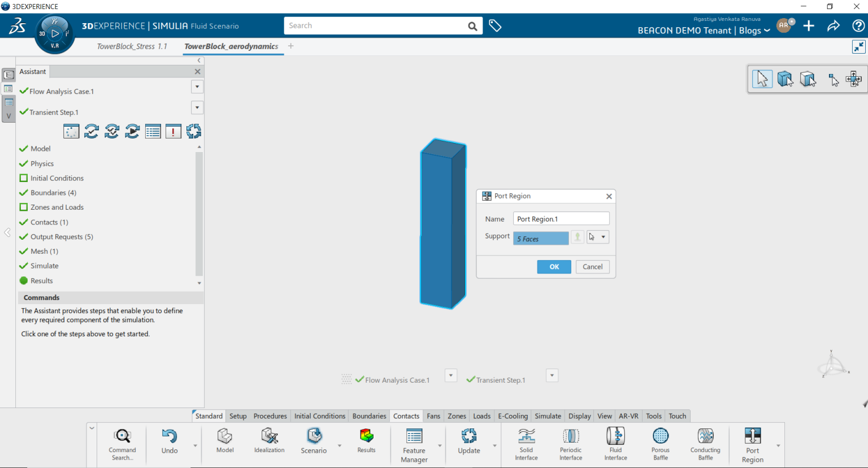868x468 pixels.
Task: Open the E-Cooling ribbon tab
Action: [x=513, y=416]
